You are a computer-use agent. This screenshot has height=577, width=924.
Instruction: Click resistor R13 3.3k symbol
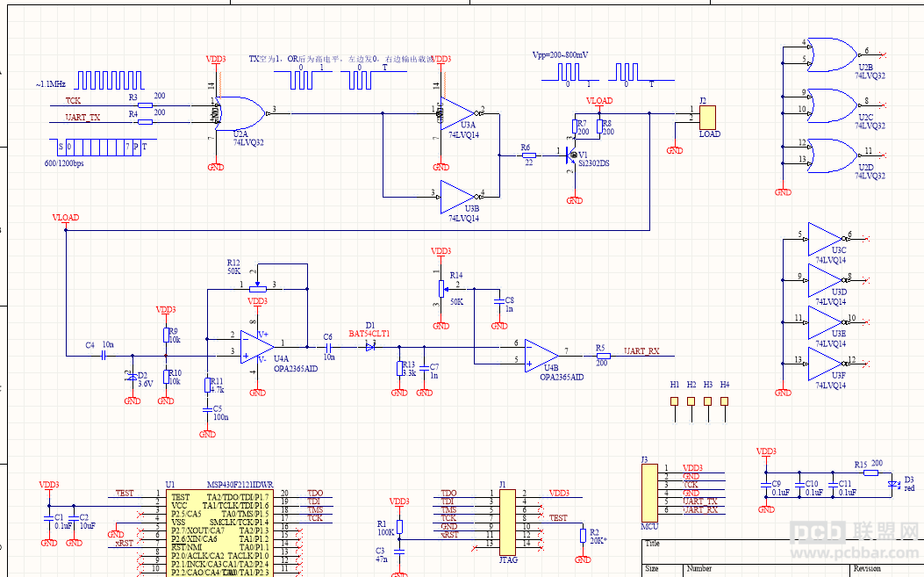click(x=399, y=369)
